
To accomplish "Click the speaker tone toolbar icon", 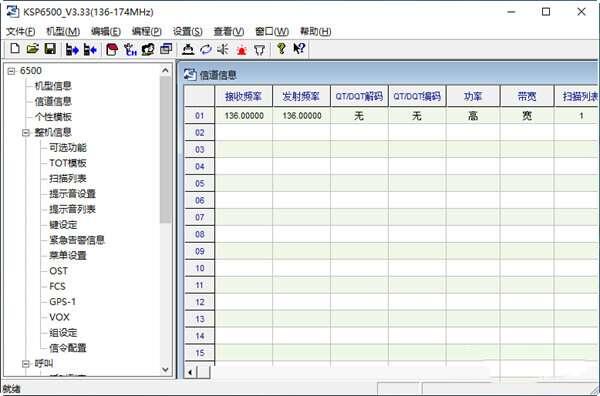I will click(223, 49).
